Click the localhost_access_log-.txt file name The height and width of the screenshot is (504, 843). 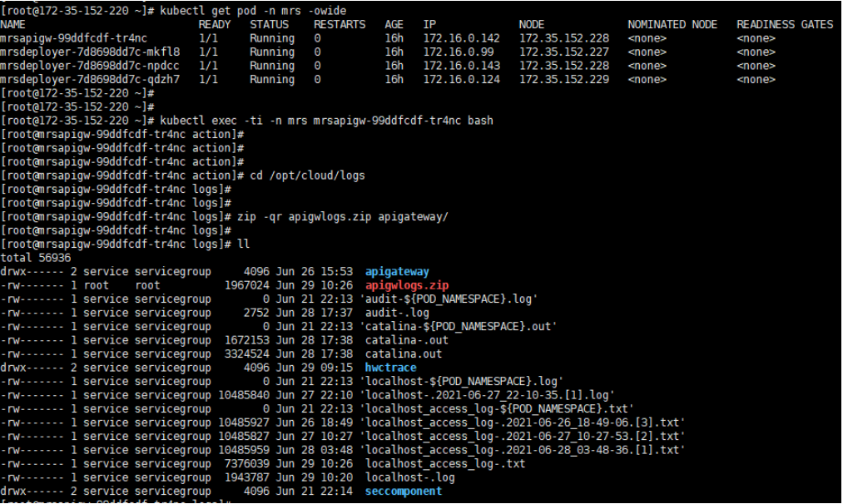(x=445, y=464)
